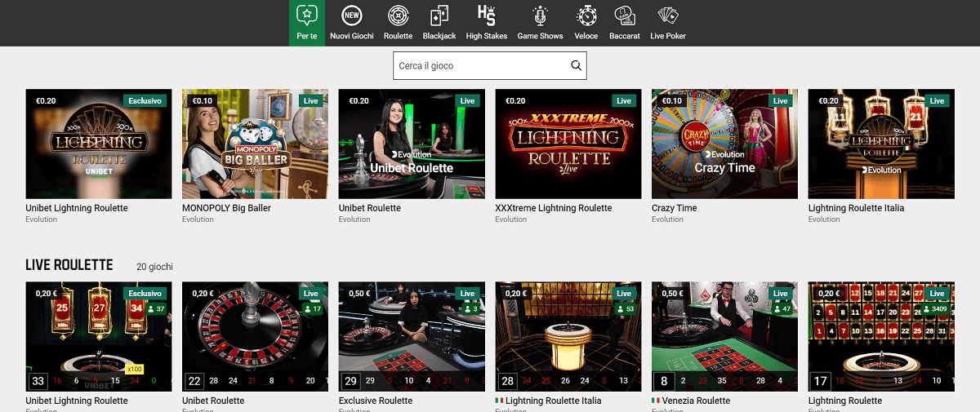Switch to the Blackjack category
Screen dimensions: 980x412
[439, 23]
